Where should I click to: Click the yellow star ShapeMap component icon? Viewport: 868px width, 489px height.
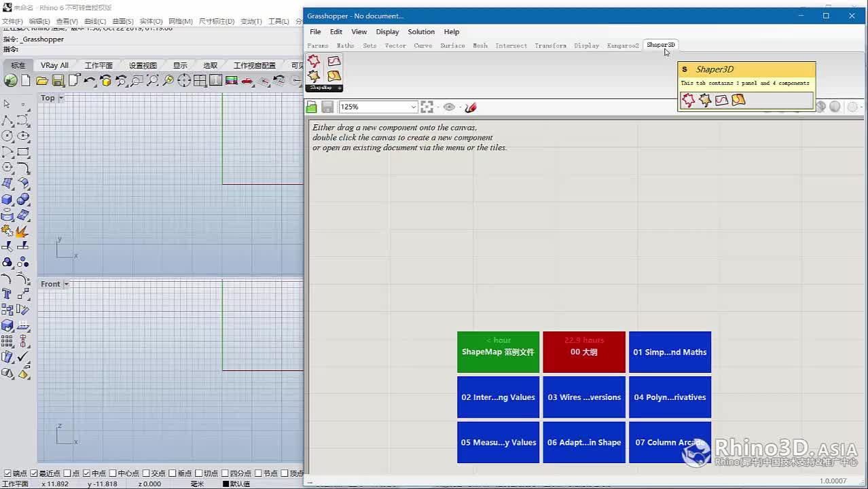314,76
